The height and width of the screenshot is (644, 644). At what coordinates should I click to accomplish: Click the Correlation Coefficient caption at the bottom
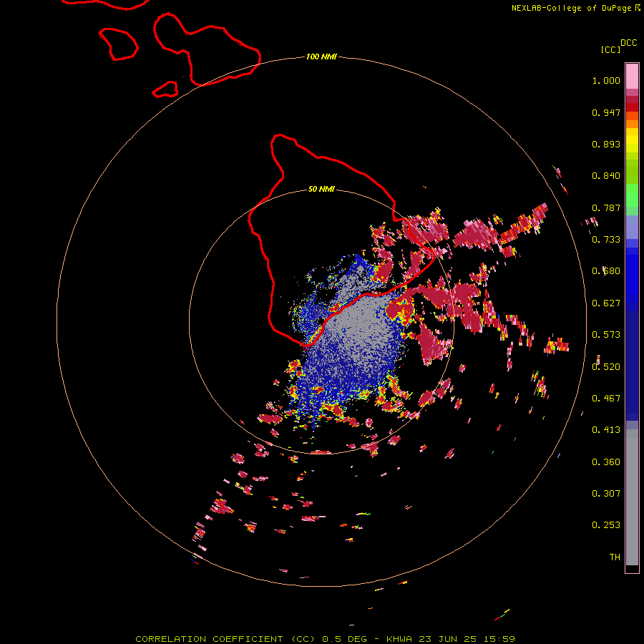click(325, 639)
